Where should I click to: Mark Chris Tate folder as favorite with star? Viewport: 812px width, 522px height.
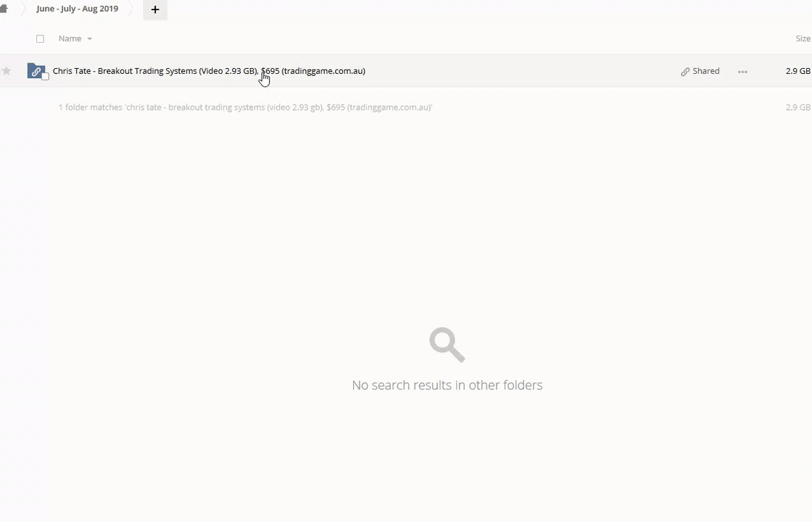click(x=7, y=71)
